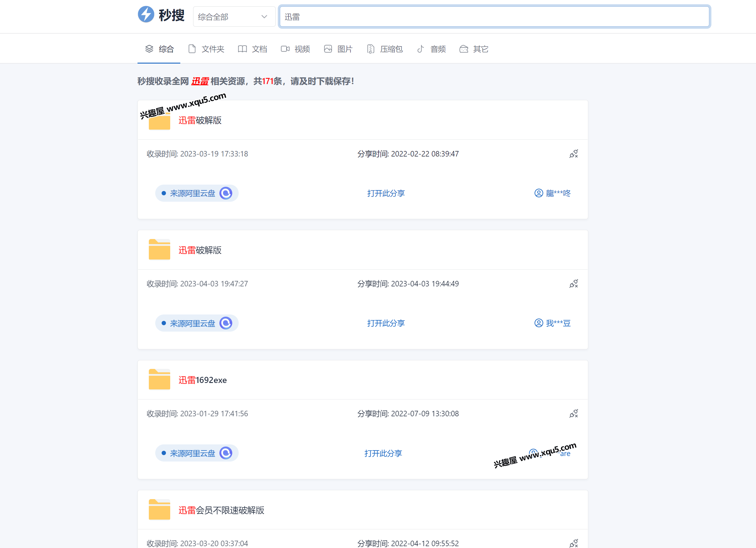Click the 压缩包 archive icon
The image size is (756, 548).
point(370,49)
